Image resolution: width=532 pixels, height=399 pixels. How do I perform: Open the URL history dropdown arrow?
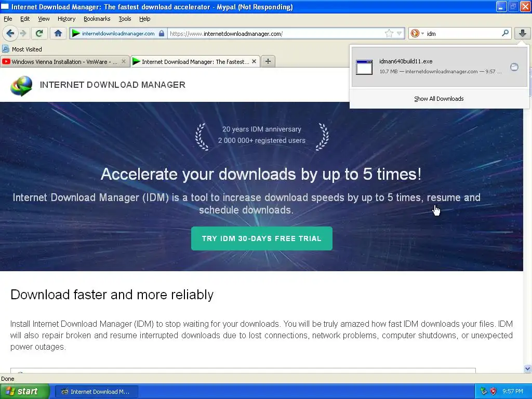click(400, 33)
